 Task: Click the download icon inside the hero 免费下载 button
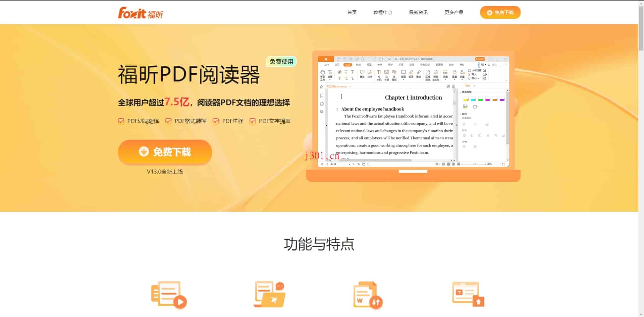click(144, 151)
